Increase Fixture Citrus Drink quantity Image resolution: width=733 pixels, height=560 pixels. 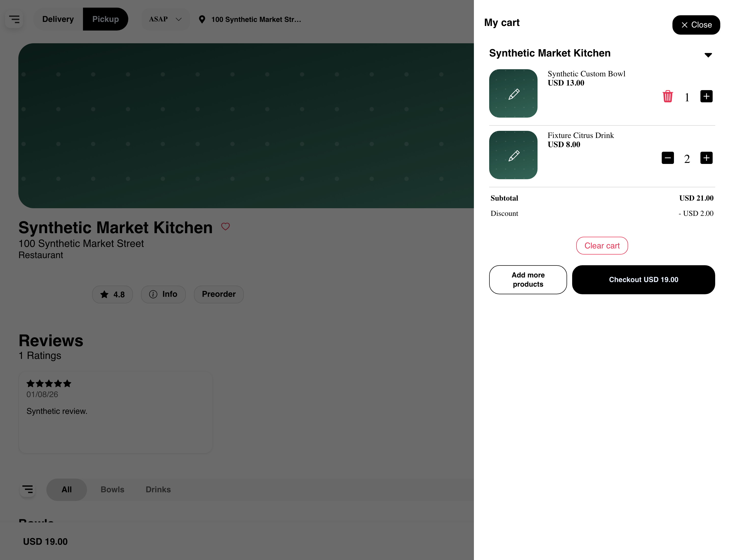click(x=706, y=158)
